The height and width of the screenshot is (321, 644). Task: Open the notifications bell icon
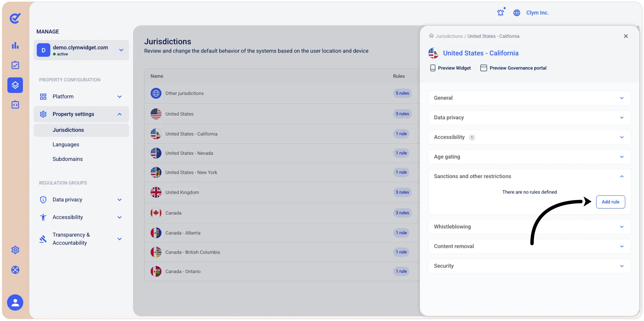pyautogui.click(x=501, y=12)
